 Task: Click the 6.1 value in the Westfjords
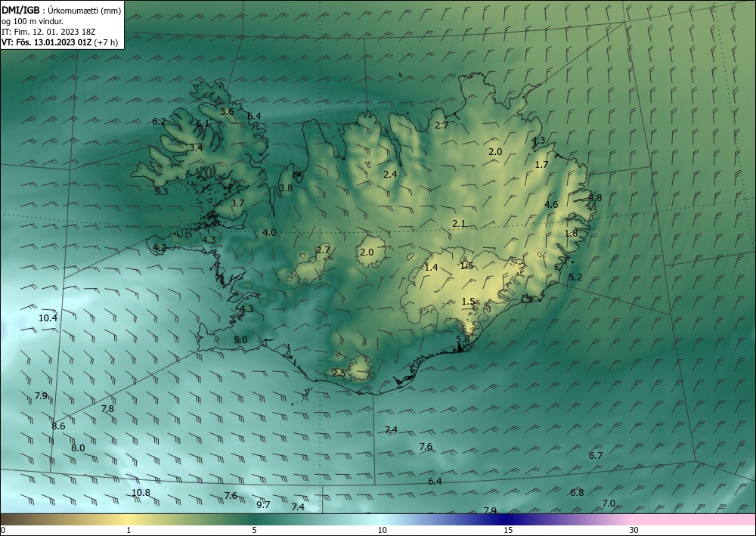pos(203,124)
